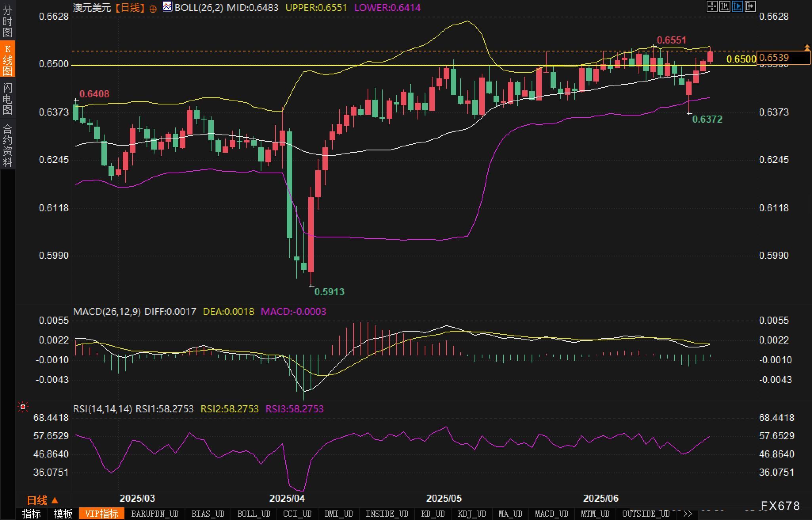Screen dimensions: 812x520
Task: Open the 指标 menu at the bottom
Action: click(x=31, y=514)
